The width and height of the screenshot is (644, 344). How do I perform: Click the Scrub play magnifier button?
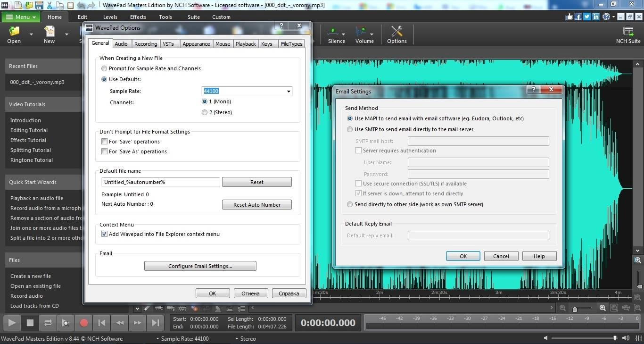pos(66,323)
